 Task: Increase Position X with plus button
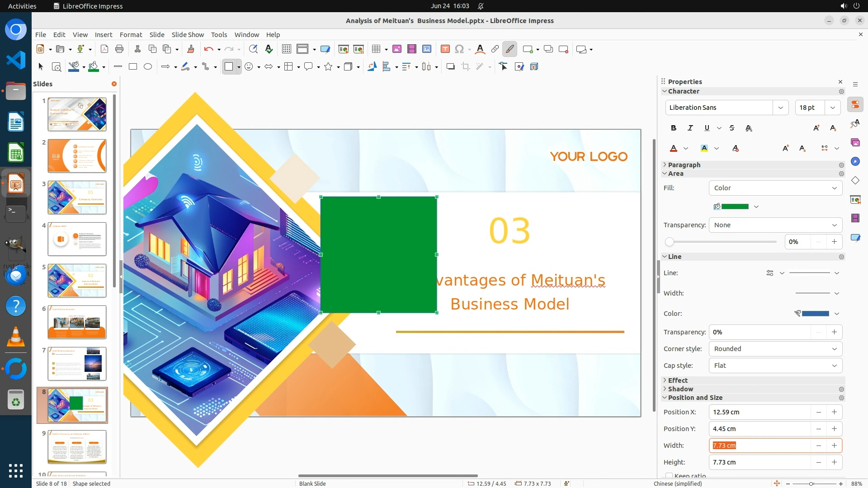(x=834, y=412)
